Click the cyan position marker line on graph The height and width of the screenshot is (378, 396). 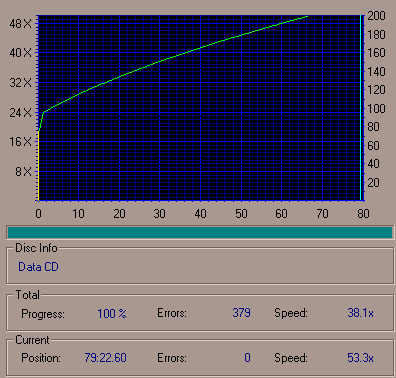[x=360, y=107]
